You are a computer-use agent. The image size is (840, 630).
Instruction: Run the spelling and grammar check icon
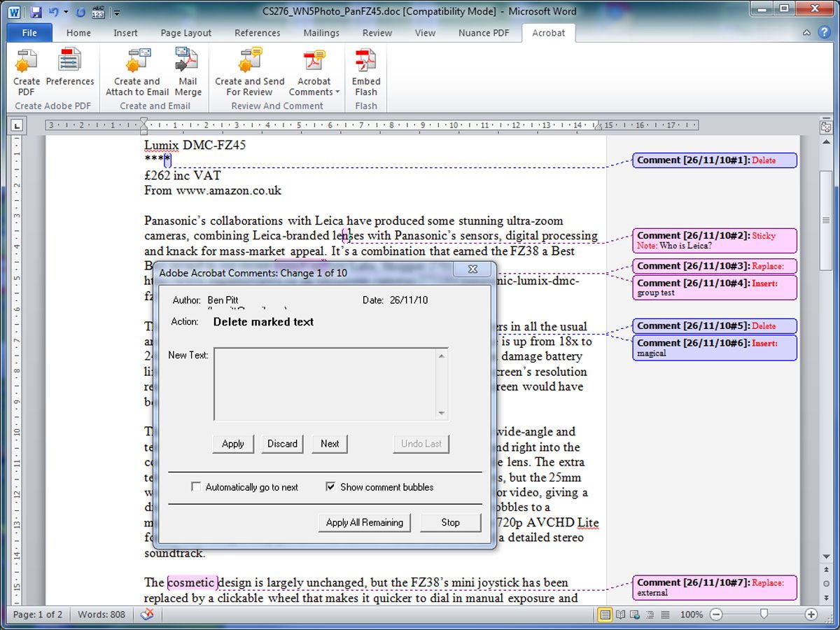(x=99, y=12)
